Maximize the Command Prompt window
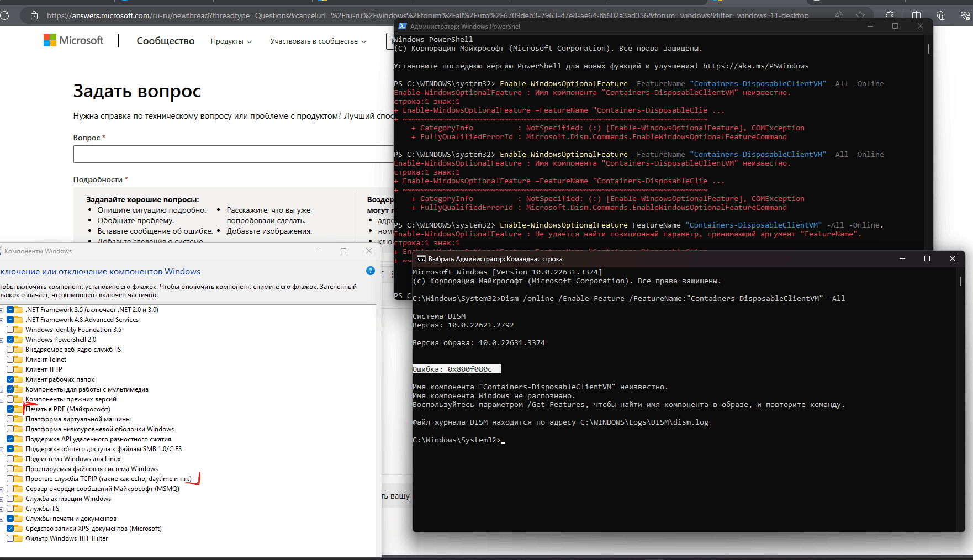Viewport: 973px width, 560px height. tap(927, 258)
